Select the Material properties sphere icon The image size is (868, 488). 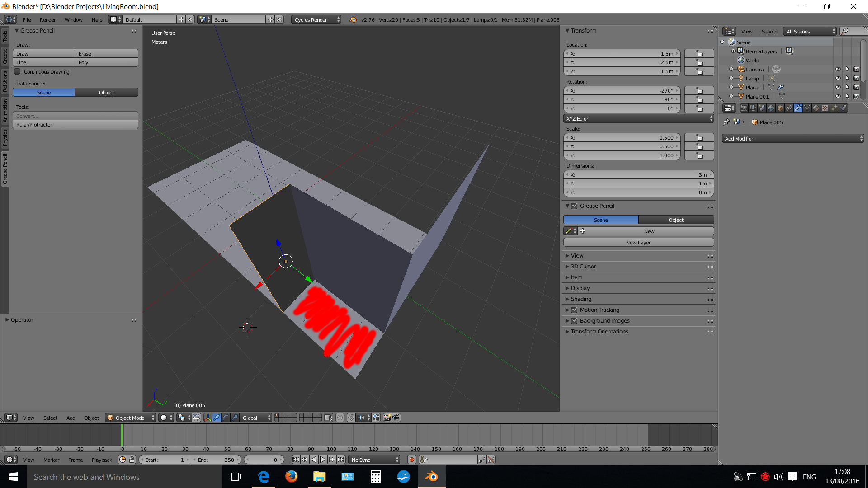816,108
